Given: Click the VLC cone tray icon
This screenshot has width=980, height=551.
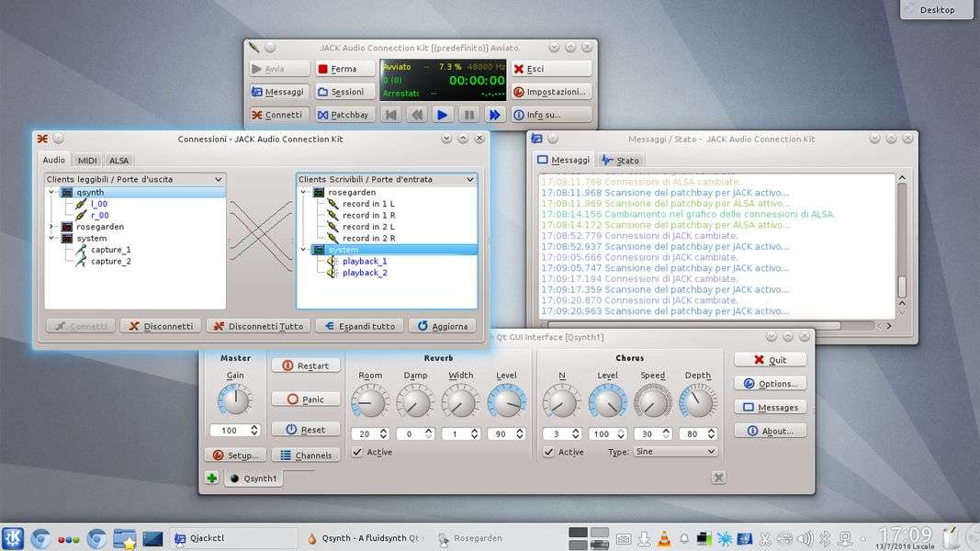Looking at the screenshot, I should pos(663,538).
